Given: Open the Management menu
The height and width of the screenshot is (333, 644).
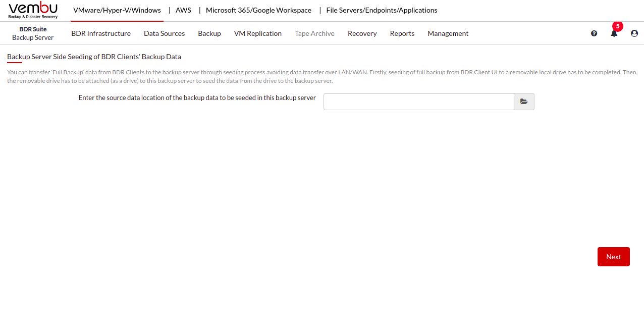Looking at the screenshot, I should pyautogui.click(x=448, y=33).
